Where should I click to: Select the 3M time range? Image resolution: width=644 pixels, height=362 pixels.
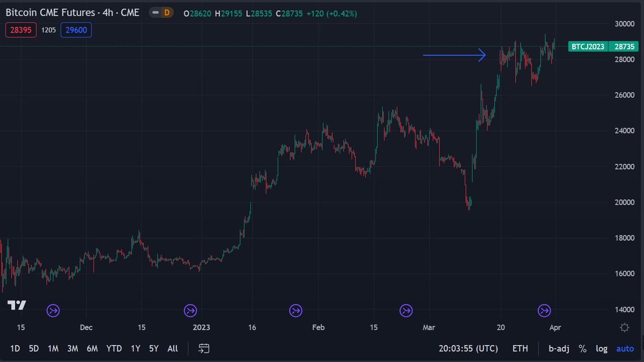[x=72, y=349]
